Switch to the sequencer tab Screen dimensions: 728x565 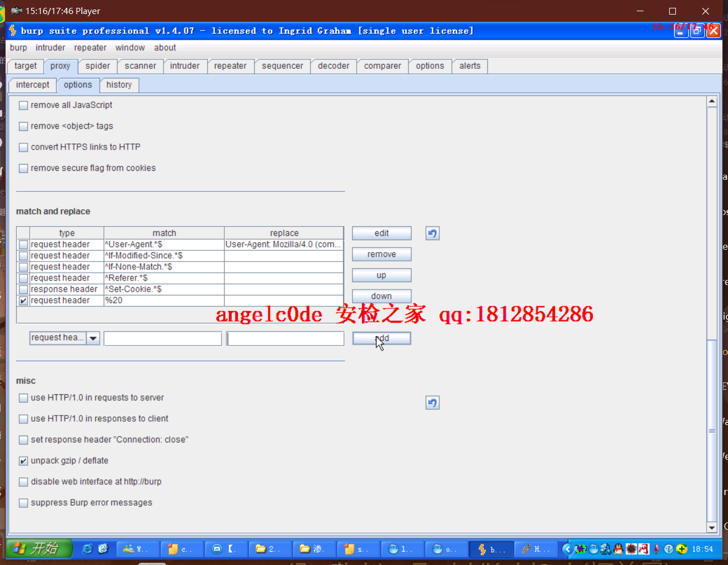(282, 66)
